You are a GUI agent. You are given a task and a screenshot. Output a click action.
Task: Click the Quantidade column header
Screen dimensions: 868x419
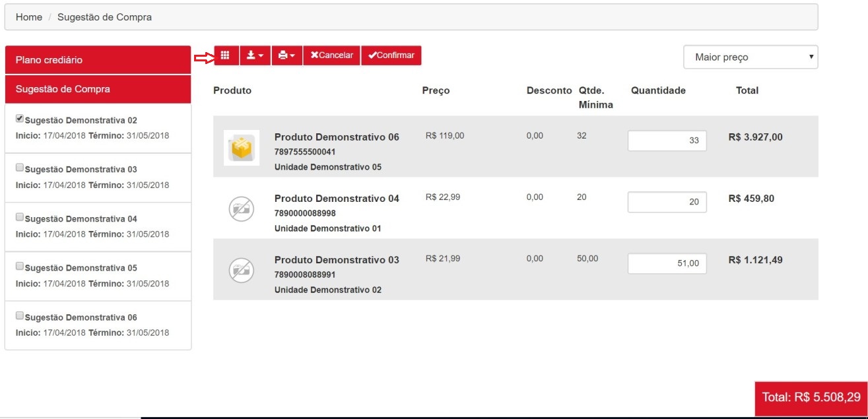click(658, 90)
